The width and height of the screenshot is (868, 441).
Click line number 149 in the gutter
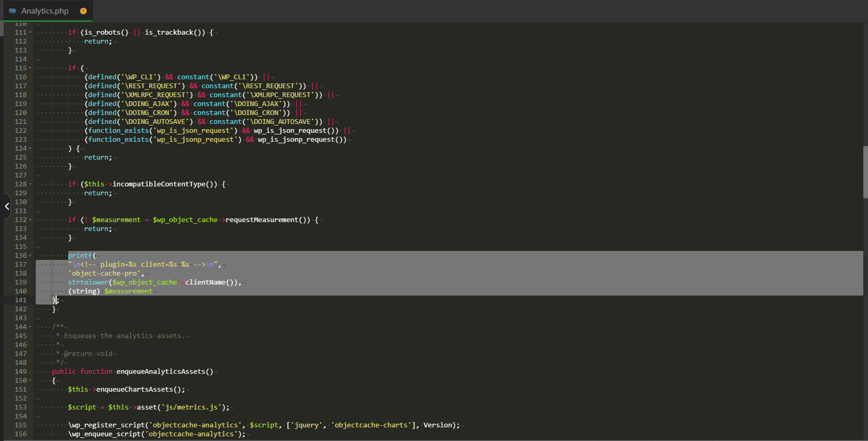(x=20, y=372)
